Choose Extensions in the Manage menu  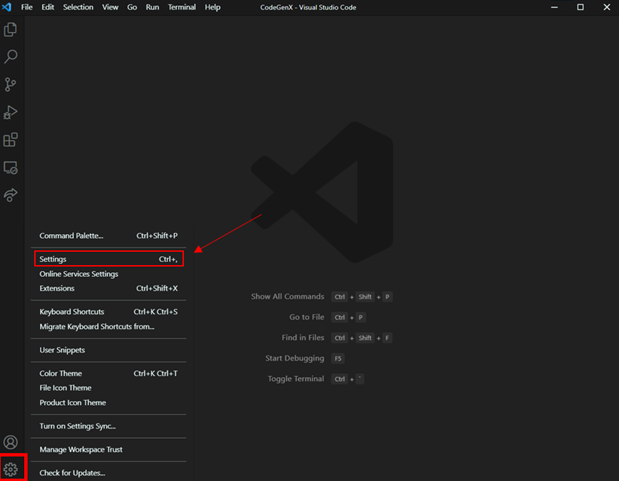(x=109, y=288)
